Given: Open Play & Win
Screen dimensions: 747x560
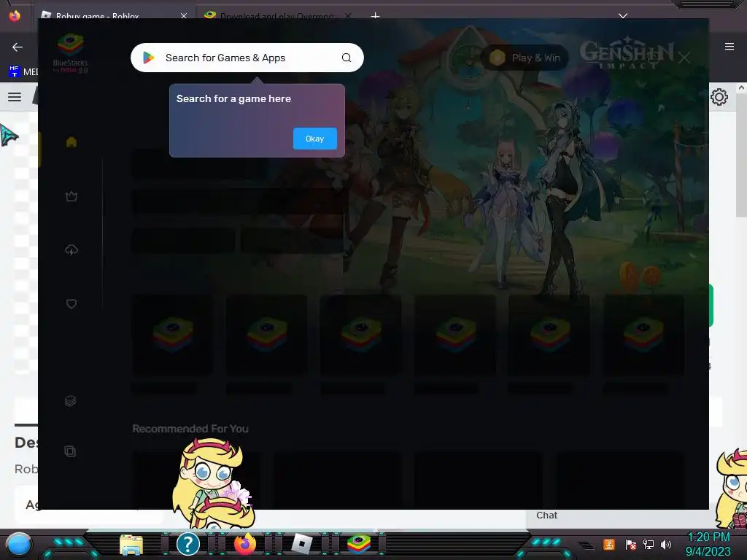Looking at the screenshot, I should tap(525, 58).
